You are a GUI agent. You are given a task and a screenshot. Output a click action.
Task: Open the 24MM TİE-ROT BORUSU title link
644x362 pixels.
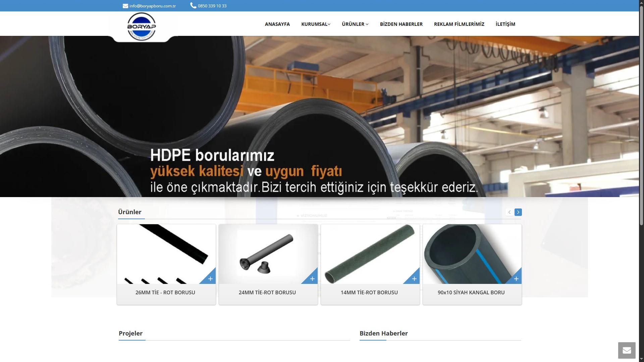pyautogui.click(x=267, y=292)
